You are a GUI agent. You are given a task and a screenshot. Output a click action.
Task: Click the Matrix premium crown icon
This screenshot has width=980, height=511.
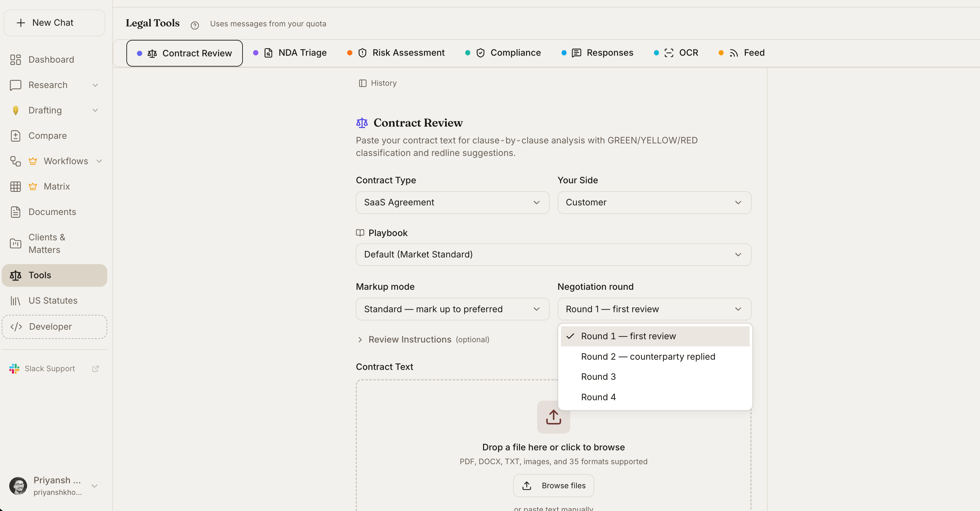(x=33, y=186)
